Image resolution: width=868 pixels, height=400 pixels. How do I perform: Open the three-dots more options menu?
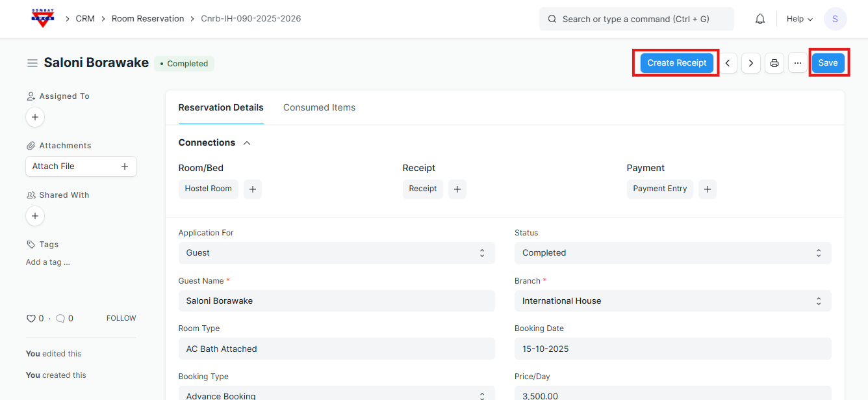tap(797, 63)
